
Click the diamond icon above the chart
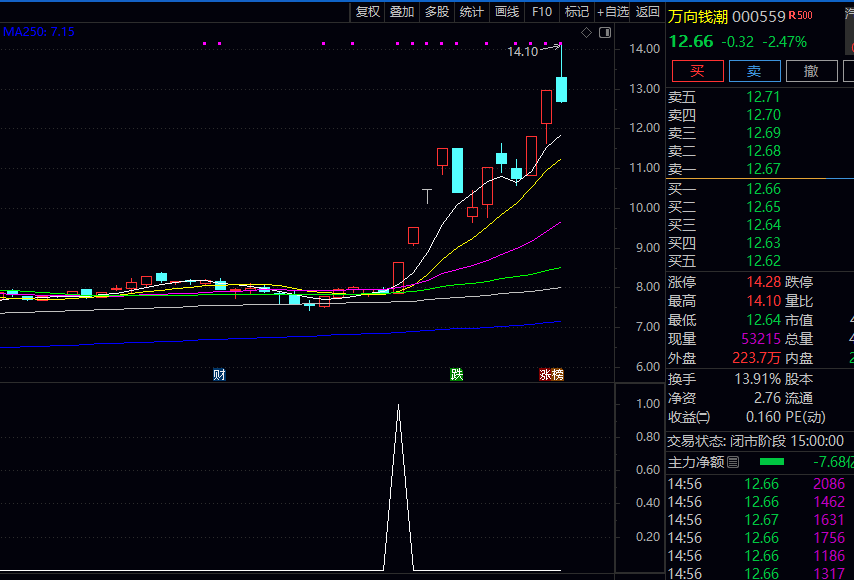[x=586, y=33]
